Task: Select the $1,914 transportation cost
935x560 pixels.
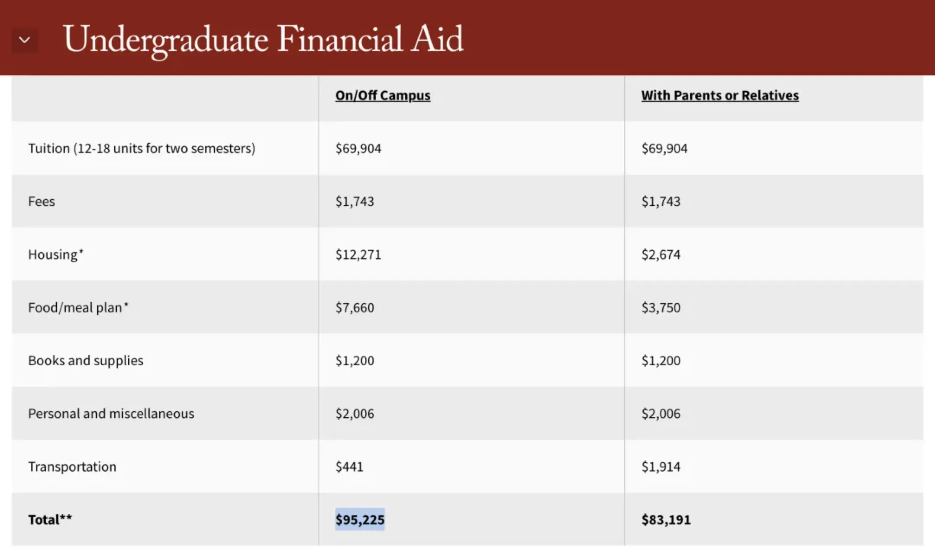Action: click(661, 467)
